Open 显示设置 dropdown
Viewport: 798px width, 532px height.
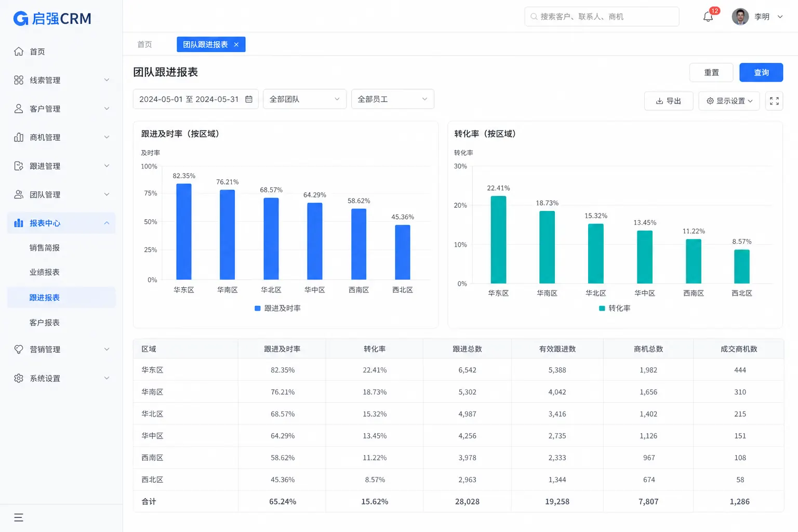pos(729,101)
